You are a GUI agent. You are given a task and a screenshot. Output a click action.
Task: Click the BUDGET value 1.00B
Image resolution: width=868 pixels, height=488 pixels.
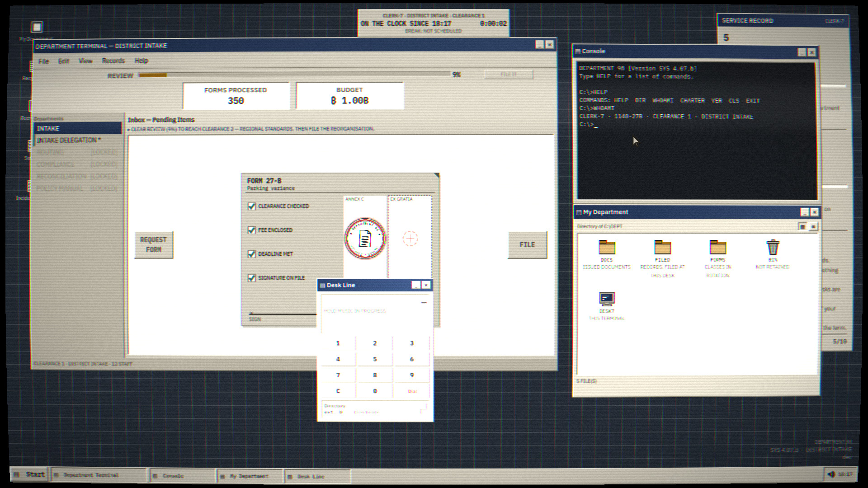[349, 101]
